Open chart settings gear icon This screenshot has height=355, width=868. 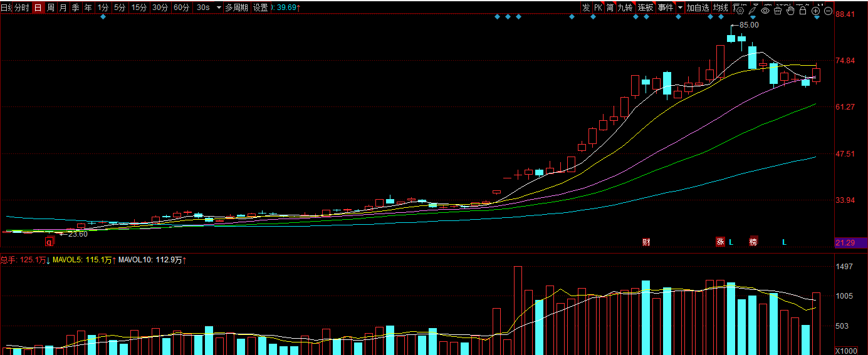[x=740, y=10]
